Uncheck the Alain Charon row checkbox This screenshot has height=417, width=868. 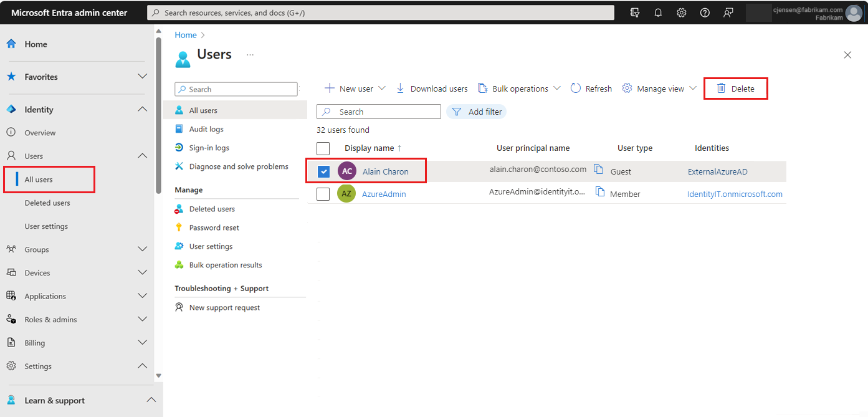click(x=323, y=171)
